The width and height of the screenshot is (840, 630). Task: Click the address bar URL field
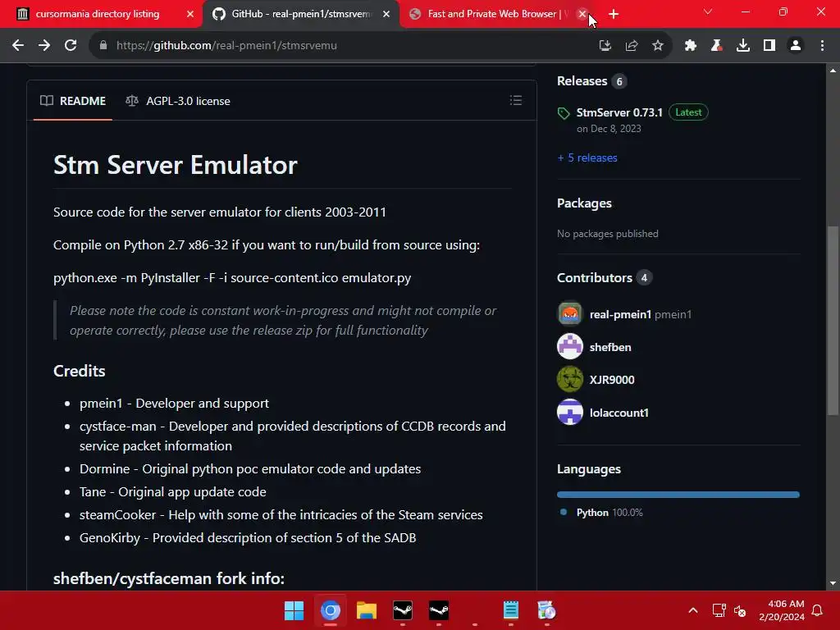(x=343, y=46)
